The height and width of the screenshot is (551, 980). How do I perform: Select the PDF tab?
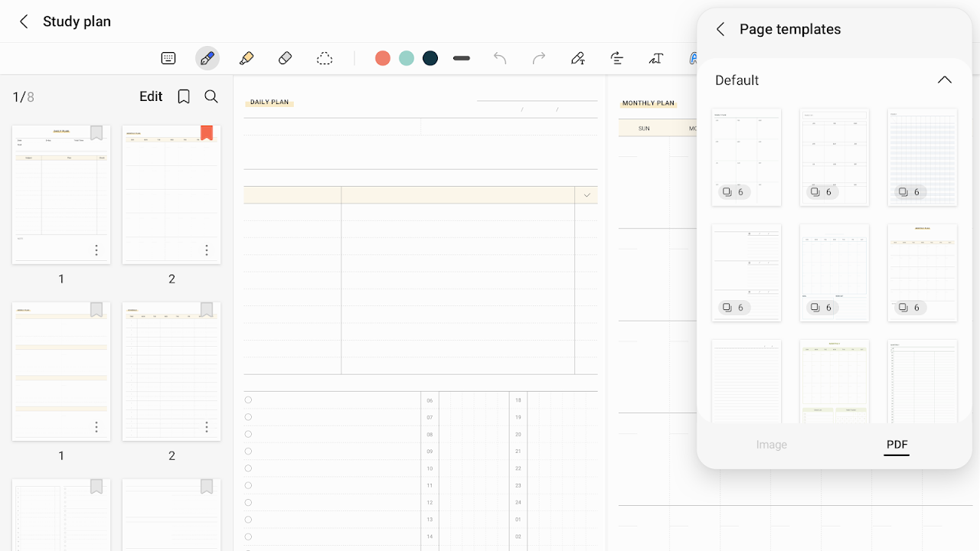(897, 444)
